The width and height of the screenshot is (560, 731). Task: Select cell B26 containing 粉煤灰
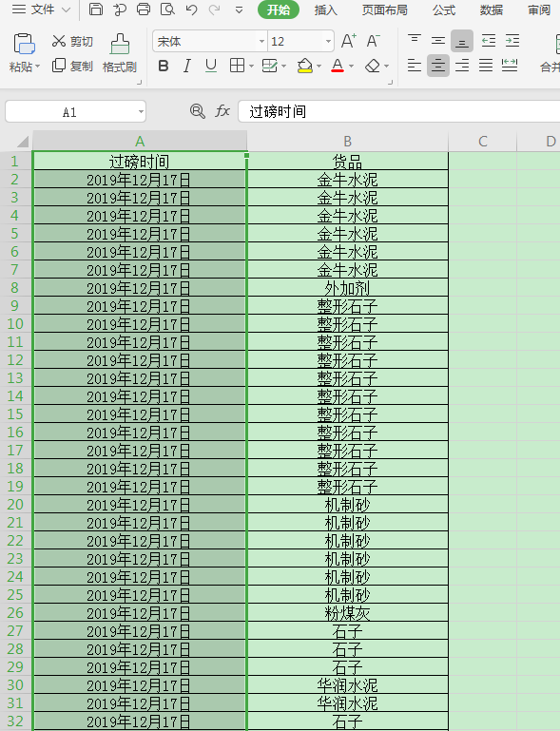347,613
